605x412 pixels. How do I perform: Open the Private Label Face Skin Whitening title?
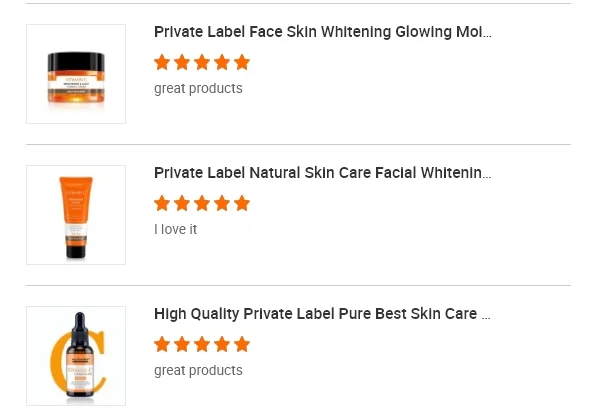[322, 32]
